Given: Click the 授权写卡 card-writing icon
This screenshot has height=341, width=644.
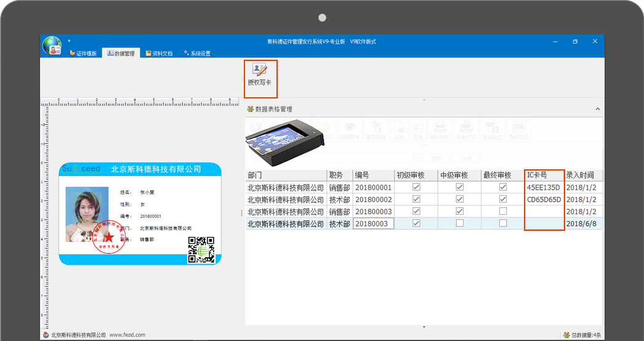Looking at the screenshot, I should click(x=260, y=70).
